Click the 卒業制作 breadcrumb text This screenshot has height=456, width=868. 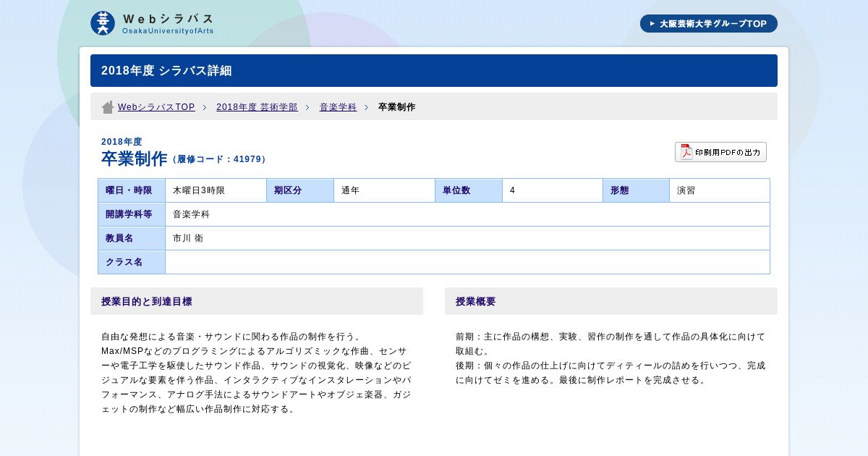pyautogui.click(x=397, y=107)
